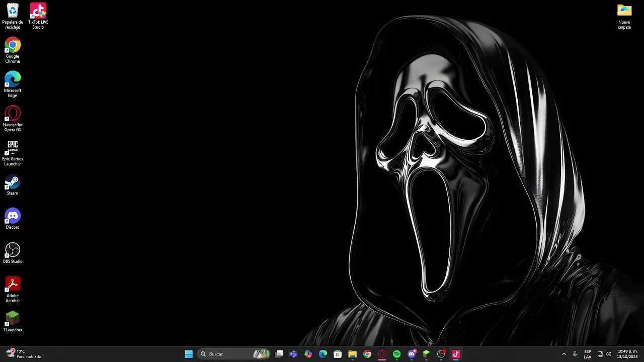Expand the hidden system tray icons chevron
This screenshot has width=644, height=362.
pos(564,354)
